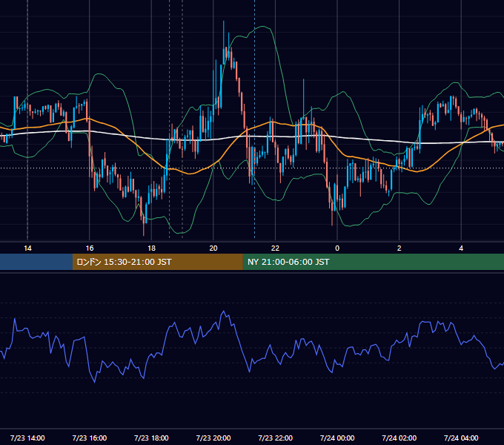Click hour label 0 on price chart axis
Screen dimensions: 504x445
point(337,248)
